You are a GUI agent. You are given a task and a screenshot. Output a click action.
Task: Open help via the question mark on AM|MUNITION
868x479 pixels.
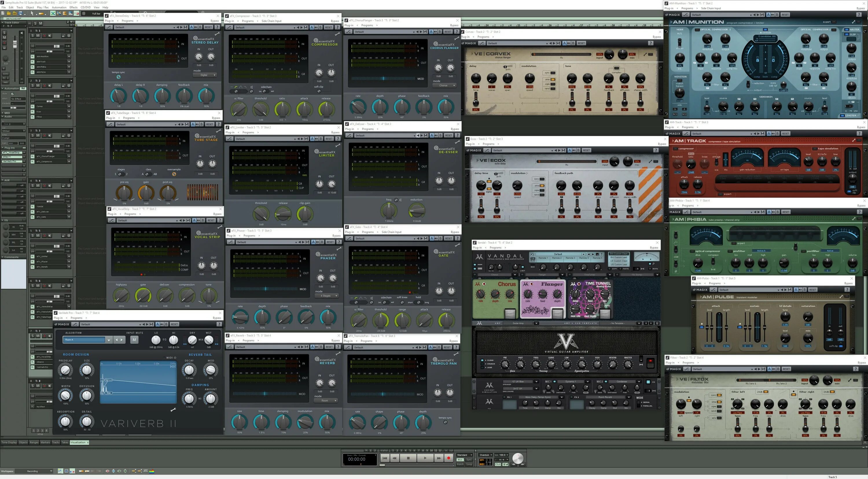(859, 14)
